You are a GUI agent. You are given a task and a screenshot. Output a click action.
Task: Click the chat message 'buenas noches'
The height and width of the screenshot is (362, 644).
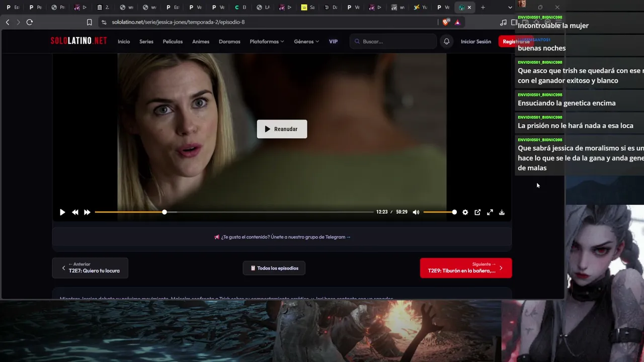coord(541,48)
